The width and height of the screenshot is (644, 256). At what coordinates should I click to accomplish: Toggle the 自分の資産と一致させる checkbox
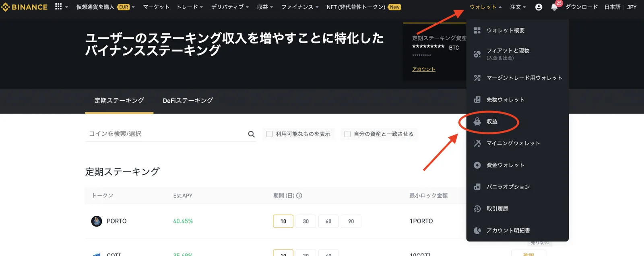347,134
